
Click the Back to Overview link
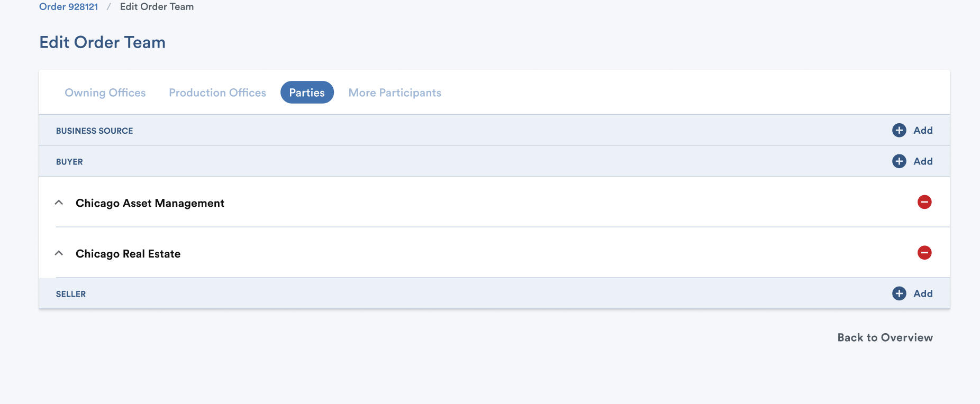click(885, 337)
